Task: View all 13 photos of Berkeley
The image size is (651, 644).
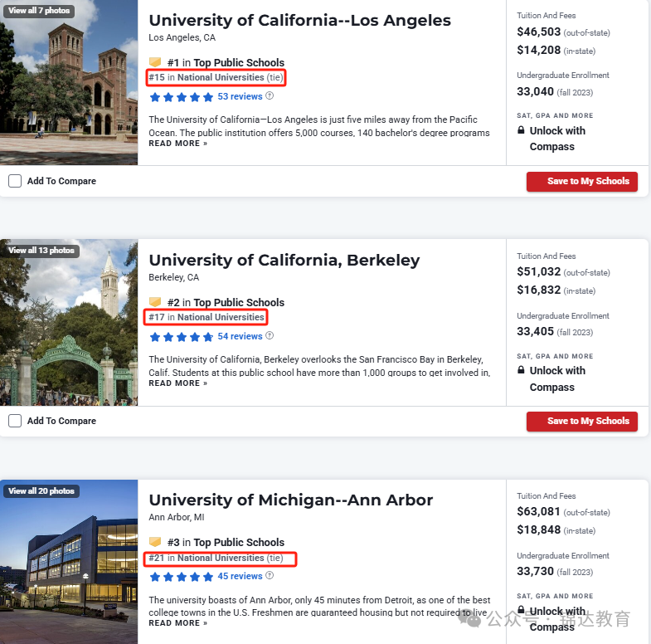Action: click(x=41, y=250)
